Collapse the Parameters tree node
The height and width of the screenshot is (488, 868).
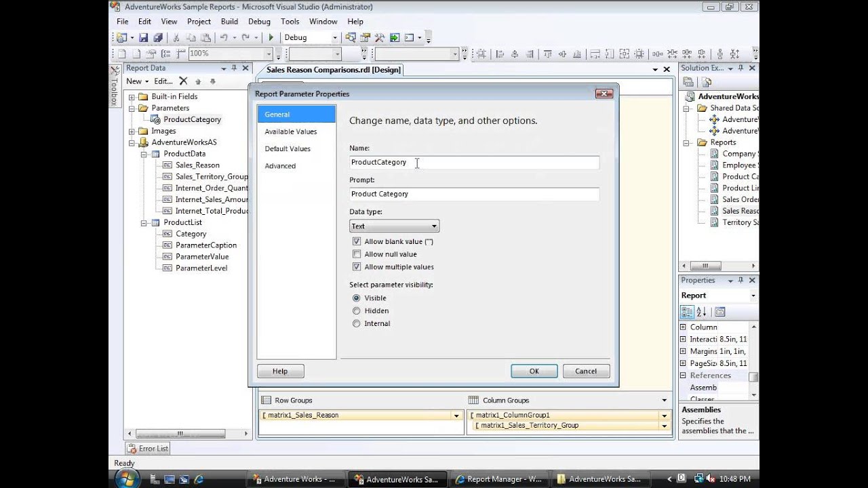coord(132,108)
